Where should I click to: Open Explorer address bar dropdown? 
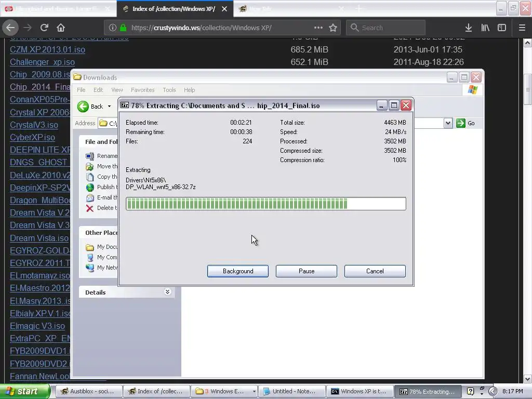pyautogui.click(x=448, y=123)
